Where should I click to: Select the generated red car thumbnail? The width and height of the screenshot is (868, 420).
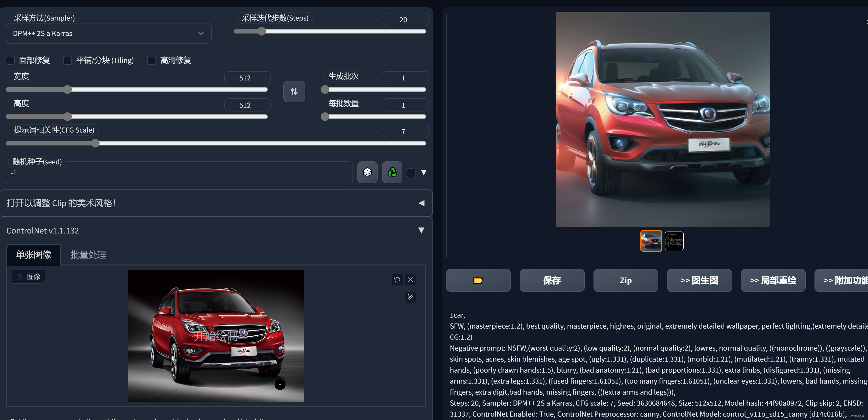(651, 241)
